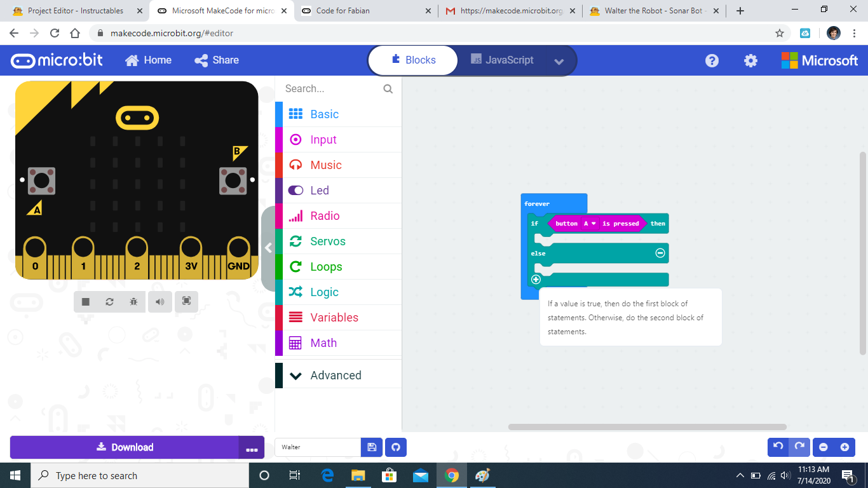868x488 pixels.
Task: Zoom in on the workspace
Action: [x=844, y=447]
